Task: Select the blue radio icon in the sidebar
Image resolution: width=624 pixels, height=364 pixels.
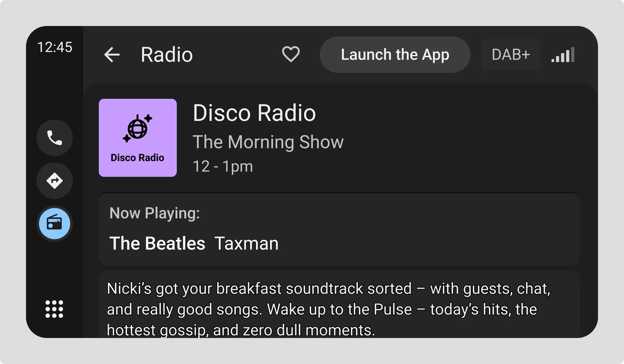Action: pos(55,224)
